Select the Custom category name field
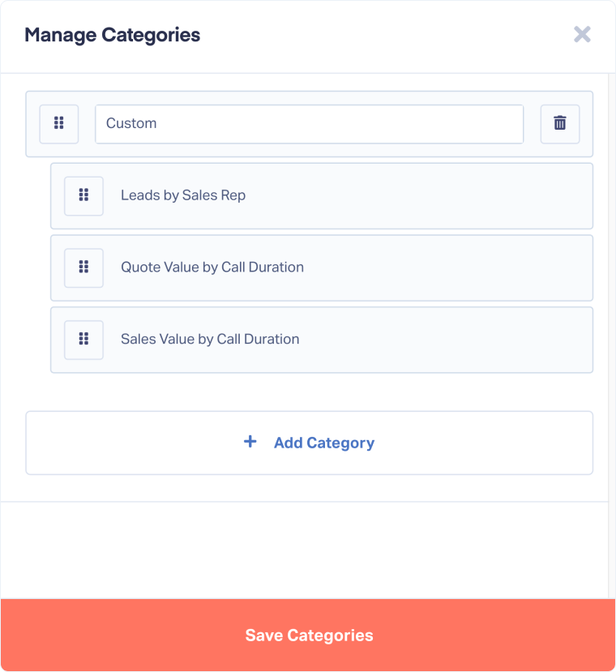Image resolution: width=616 pixels, height=672 pixels. pyautogui.click(x=309, y=123)
